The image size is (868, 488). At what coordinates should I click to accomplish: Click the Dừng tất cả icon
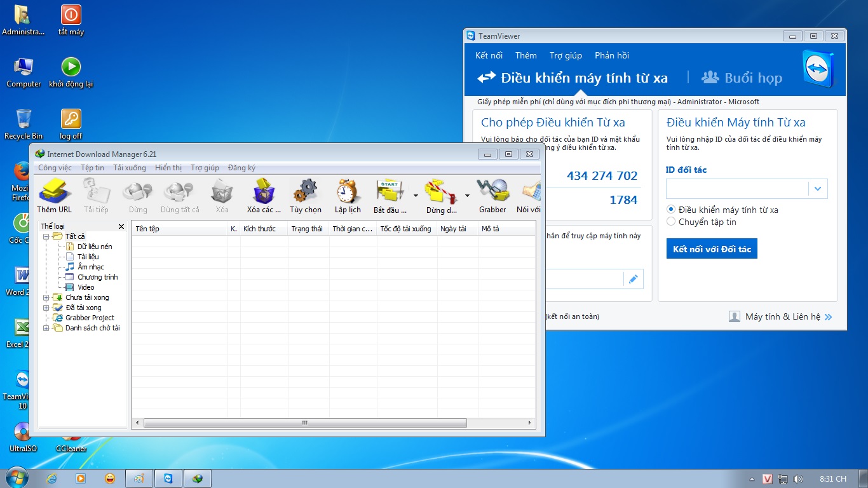(180, 196)
